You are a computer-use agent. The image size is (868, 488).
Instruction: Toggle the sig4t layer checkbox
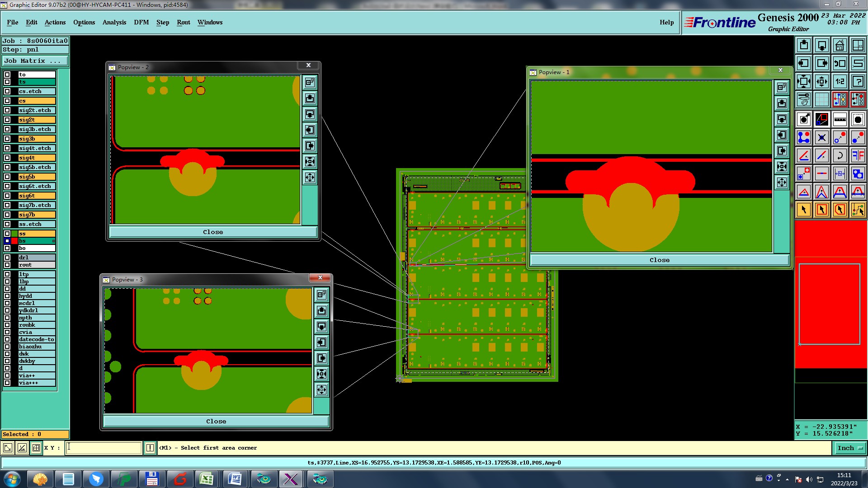(x=7, y=158)
